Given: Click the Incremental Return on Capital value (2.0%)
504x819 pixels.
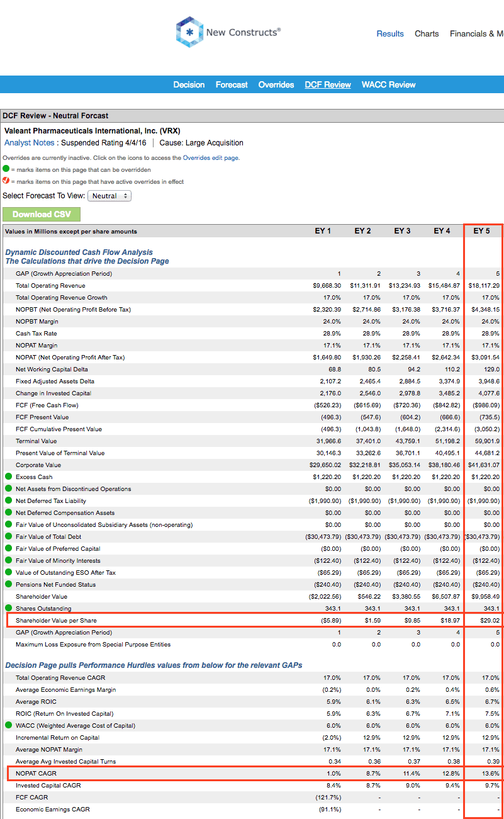Looking at the screenshot, I should click(x=330, y=737).
